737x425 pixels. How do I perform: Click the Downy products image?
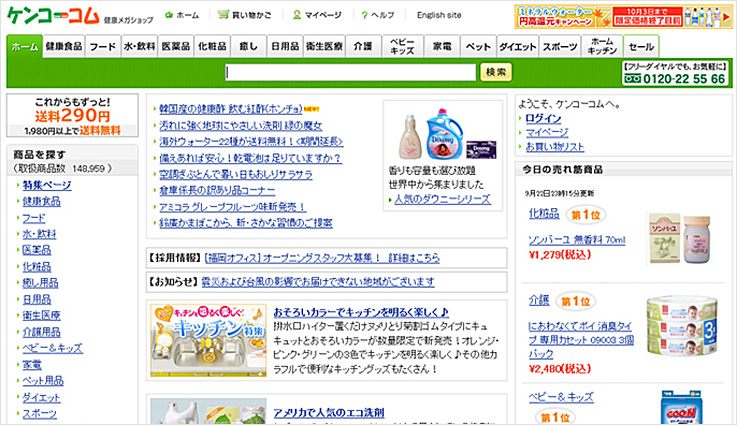pos(447,134)
